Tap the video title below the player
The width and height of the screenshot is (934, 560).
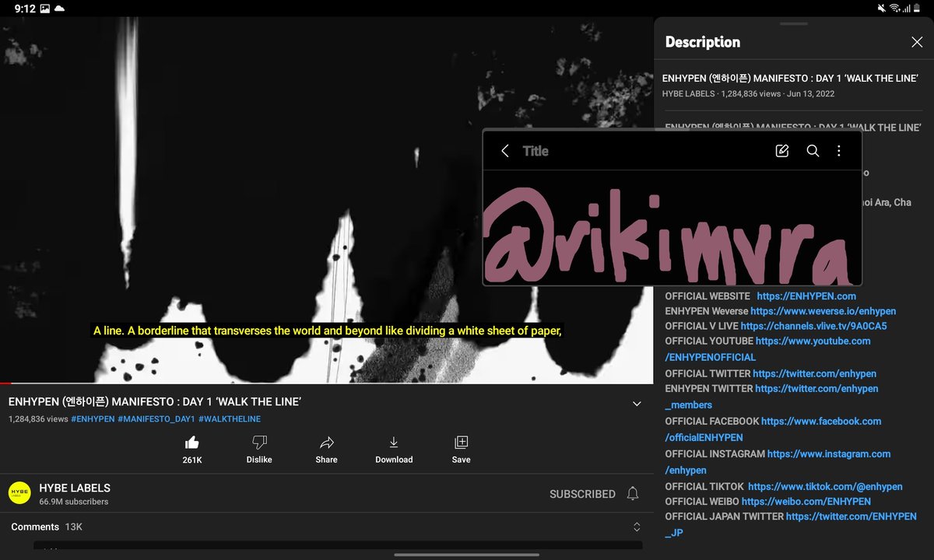[155, 402]
